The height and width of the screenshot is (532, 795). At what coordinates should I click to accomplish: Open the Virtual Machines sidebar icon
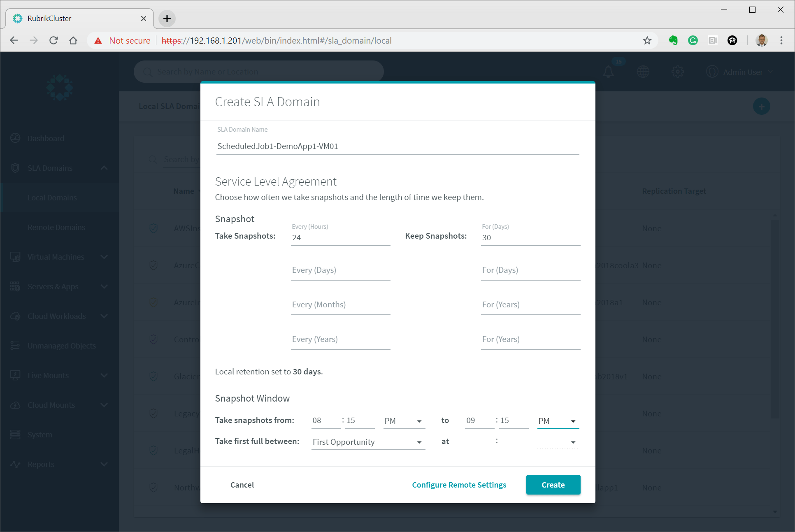tap(16, 257)
